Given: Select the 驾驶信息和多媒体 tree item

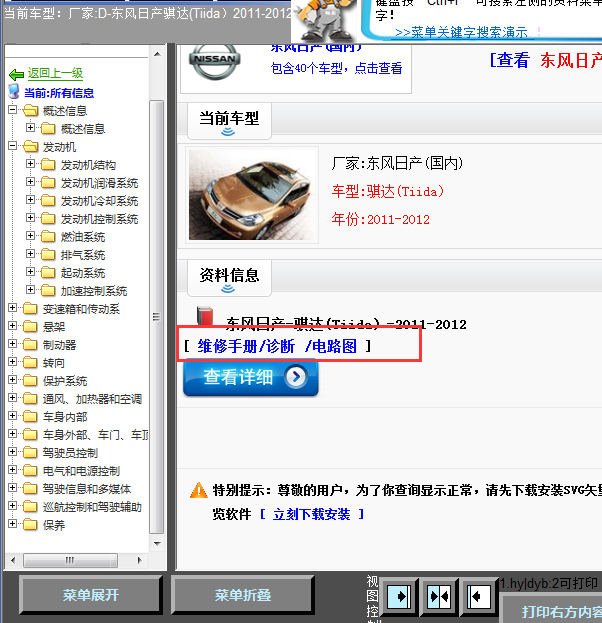Looking at the screenshot, I should point(87,489).
